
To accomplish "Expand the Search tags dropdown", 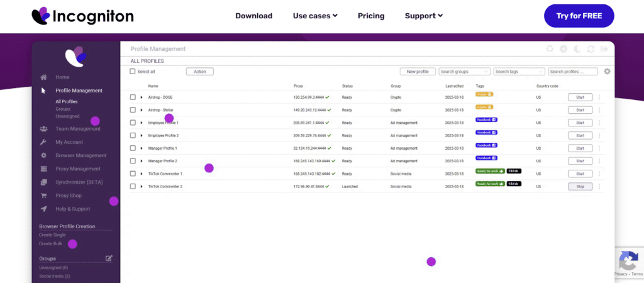I will 519,72.
